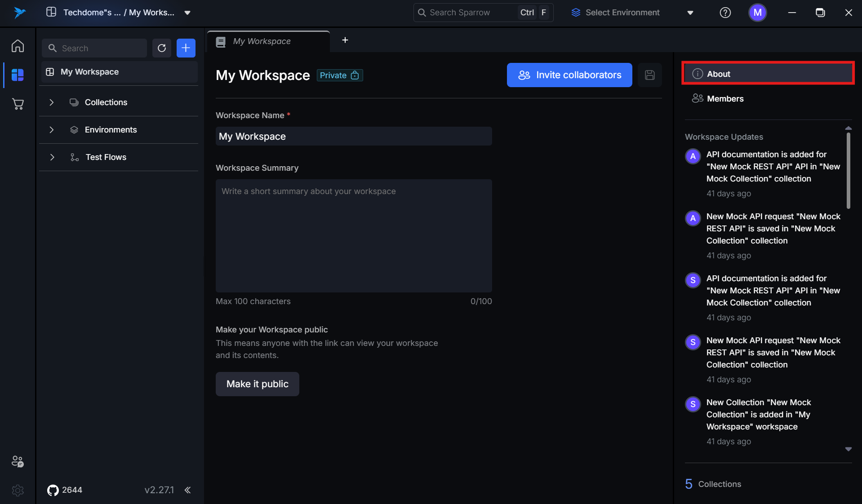This screenshot has width=862, height=504.
Task: Click the refresh workspace icon
Action: [x=162, y=48]
